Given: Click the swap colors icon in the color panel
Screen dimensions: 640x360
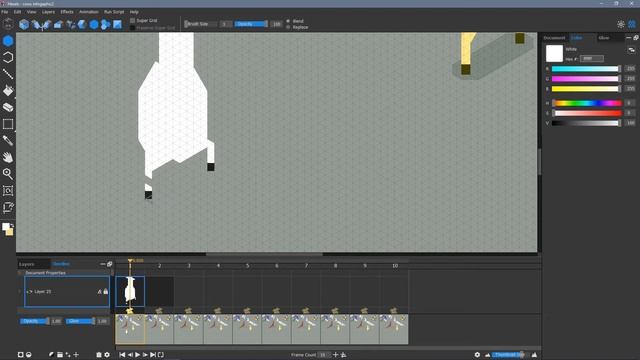Looking at the screenshot, I should pyautogui.click(x=631, y=50).
